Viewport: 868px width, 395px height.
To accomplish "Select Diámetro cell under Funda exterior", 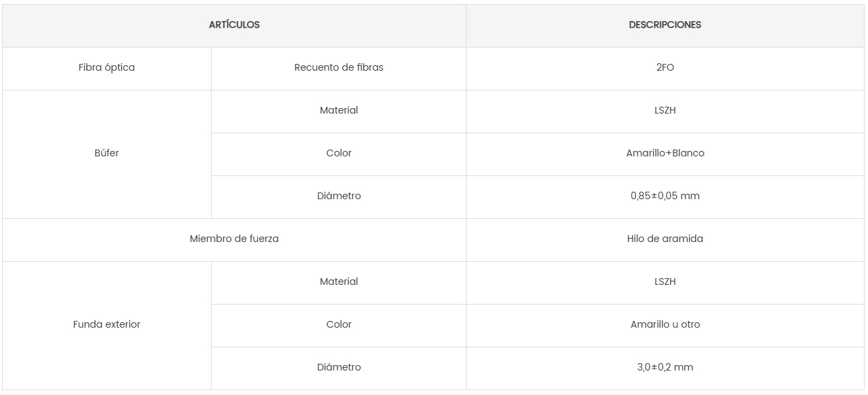I will point(339,368).
